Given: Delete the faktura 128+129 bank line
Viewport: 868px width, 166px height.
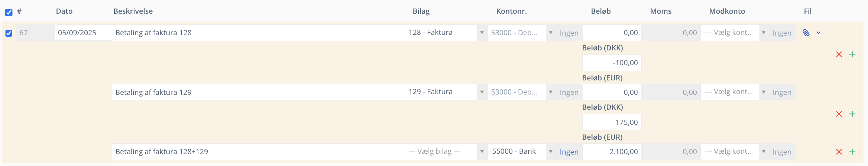Looking at the screenshot, I should coord(839,152).
